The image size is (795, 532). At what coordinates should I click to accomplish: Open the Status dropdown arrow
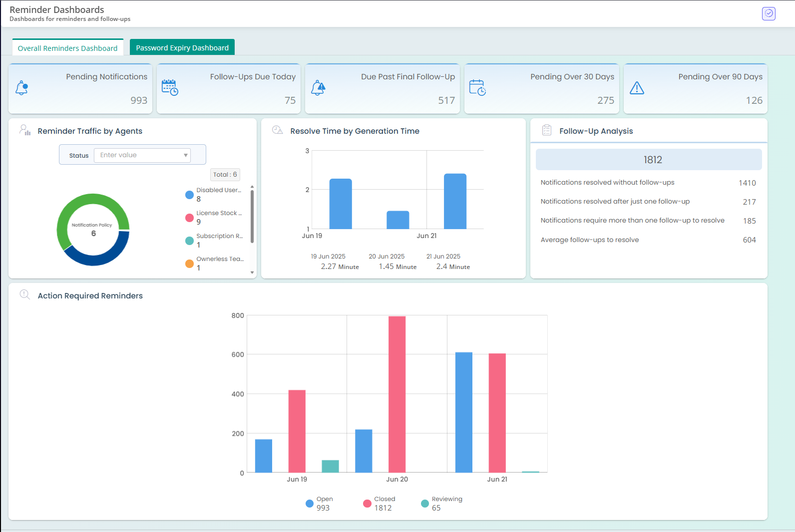(186, 155)
